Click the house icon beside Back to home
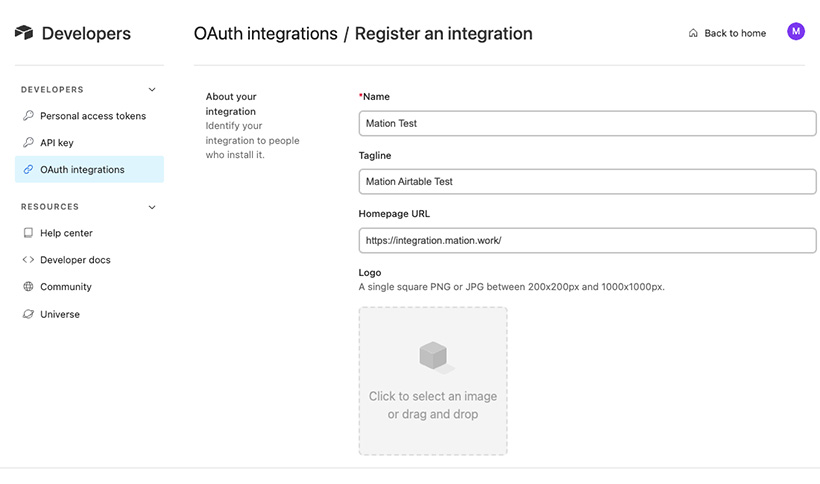The height and width of the screenshot is (484, 820). click(693, 33)
